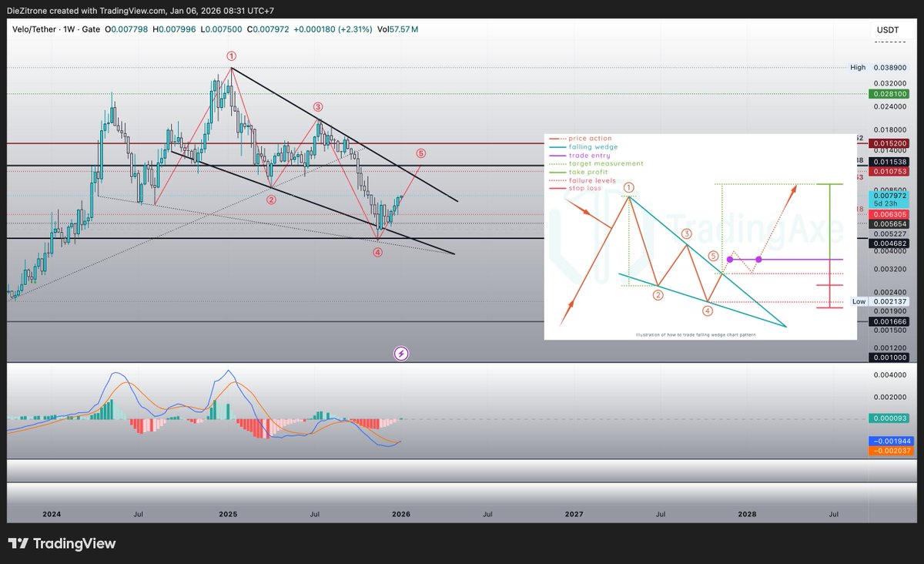
Task: Click the 'take profit' legend entry
Action: click(579, 172)
